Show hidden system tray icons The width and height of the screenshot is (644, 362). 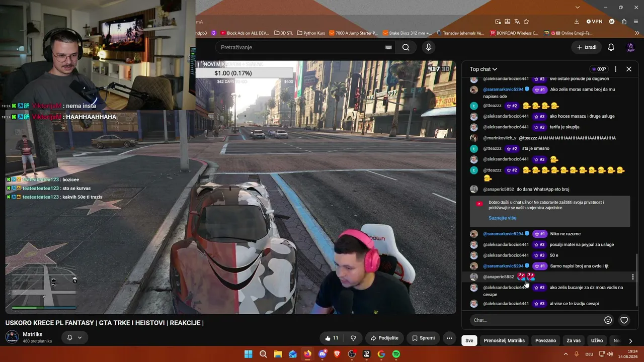point(566,354)
